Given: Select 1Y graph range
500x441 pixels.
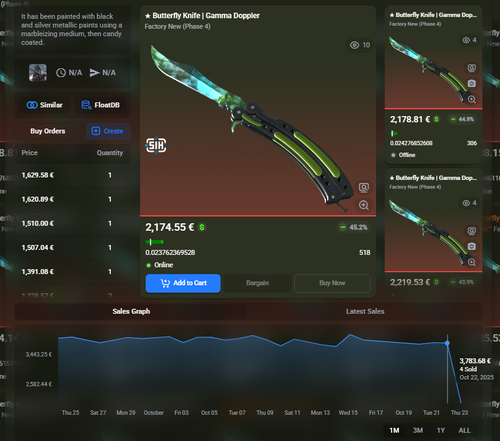Looking at the screenshot, I should coord(441,430).
